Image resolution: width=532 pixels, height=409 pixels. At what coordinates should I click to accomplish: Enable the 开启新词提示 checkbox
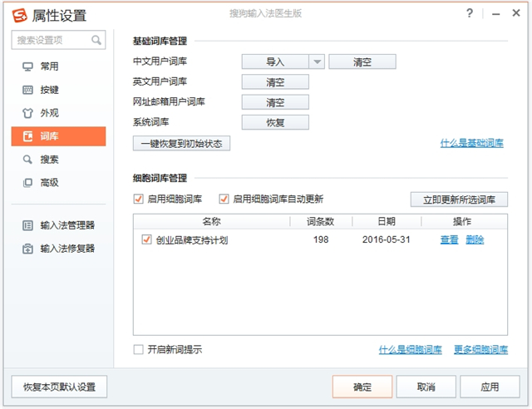(138, 349)
